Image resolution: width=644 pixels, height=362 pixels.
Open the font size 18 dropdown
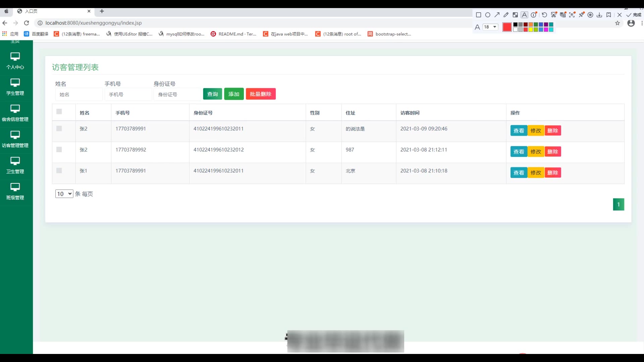(490, 27)
